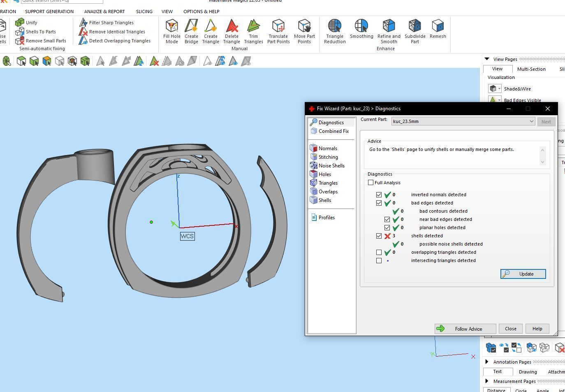Launch Refine and Smooth tool
Screen dimensions: 565x392
(389, 31)
